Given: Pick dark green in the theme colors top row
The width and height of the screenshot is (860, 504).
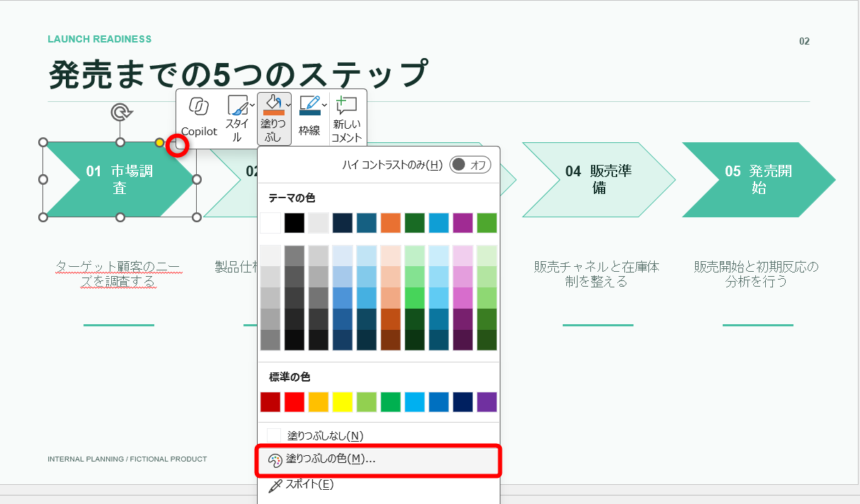Looking at the screenshot, I should click(415, 223).
